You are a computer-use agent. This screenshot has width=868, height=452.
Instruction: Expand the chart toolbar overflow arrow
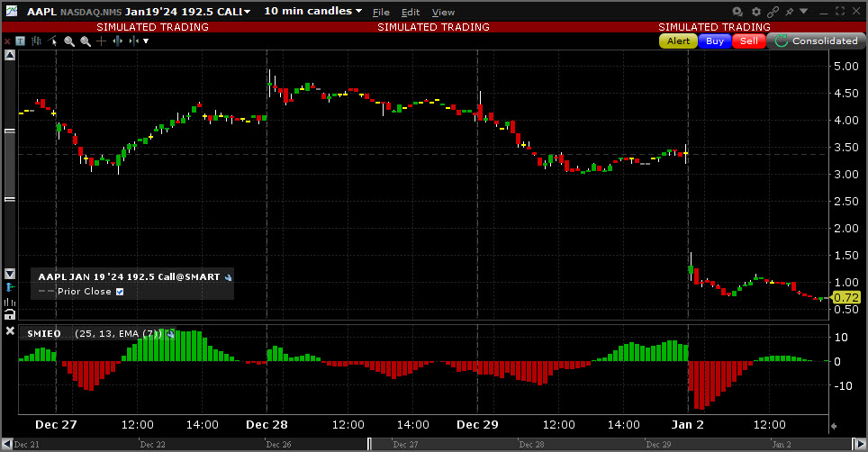tap(146, 41)
